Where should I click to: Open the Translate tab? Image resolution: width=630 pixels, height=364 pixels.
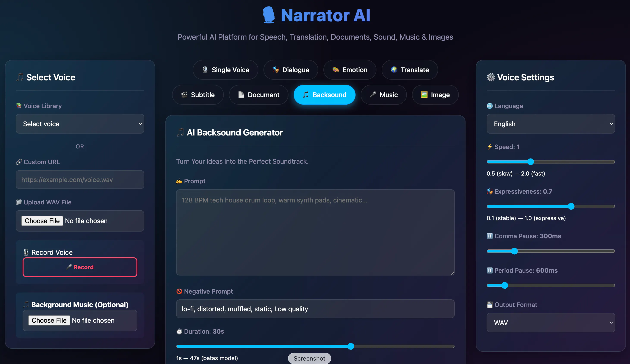tap(410, 70)
